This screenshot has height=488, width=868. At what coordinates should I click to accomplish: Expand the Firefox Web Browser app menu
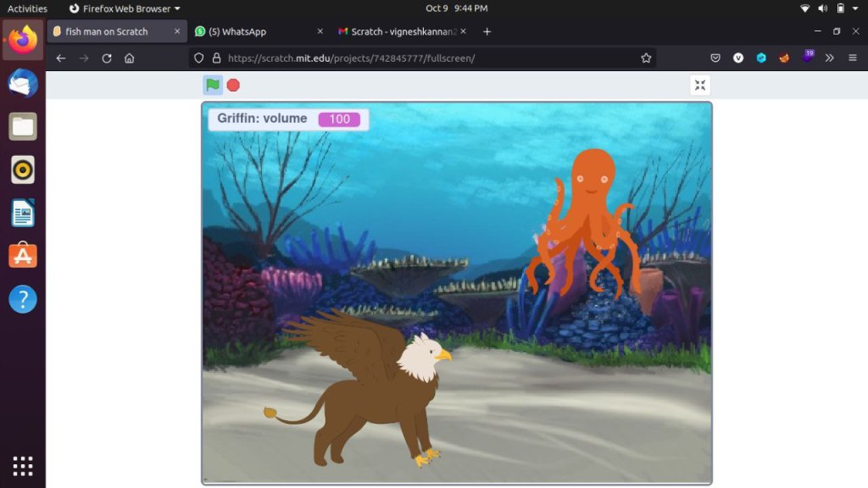125,8
